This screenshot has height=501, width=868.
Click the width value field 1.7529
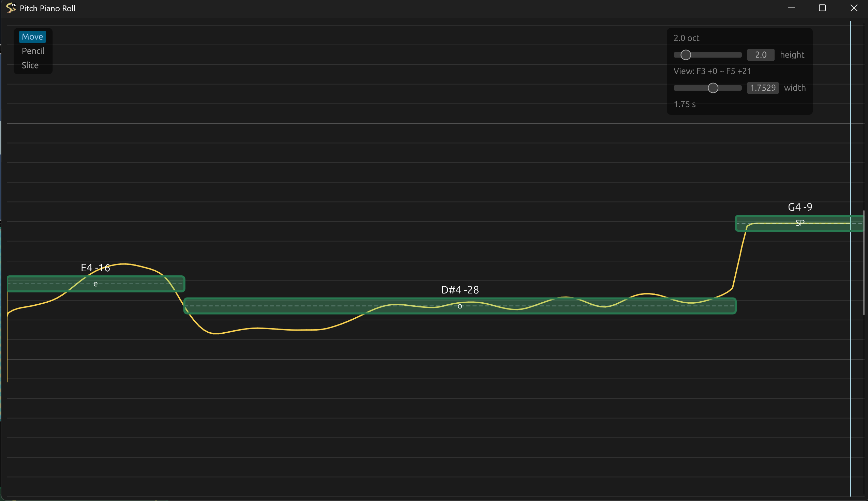tap(762, 88)
